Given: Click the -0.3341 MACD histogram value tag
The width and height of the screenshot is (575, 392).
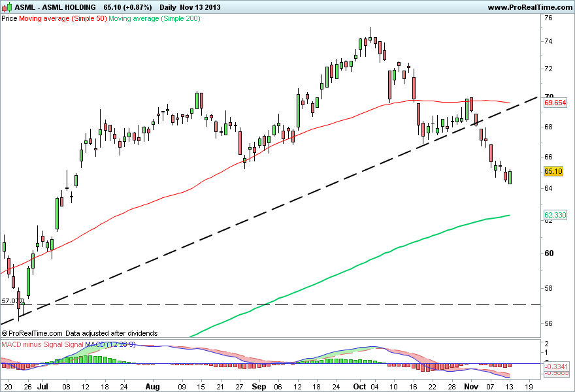Looking at the screenshot, I should point(556,367).
